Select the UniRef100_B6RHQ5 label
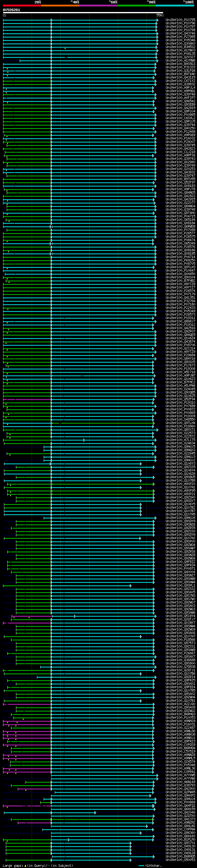The width and height of the screenshot is (197, 868). pos(180,856)
